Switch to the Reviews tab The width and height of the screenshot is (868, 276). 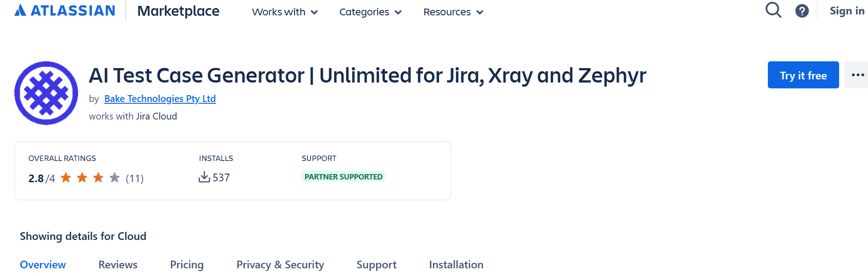coord(118,265)
